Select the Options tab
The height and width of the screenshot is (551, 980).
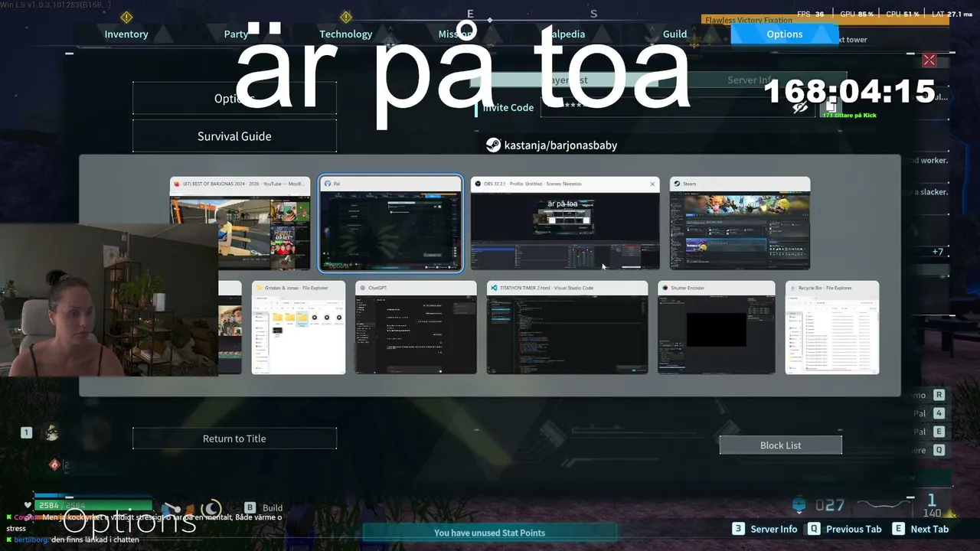(785, 34)
